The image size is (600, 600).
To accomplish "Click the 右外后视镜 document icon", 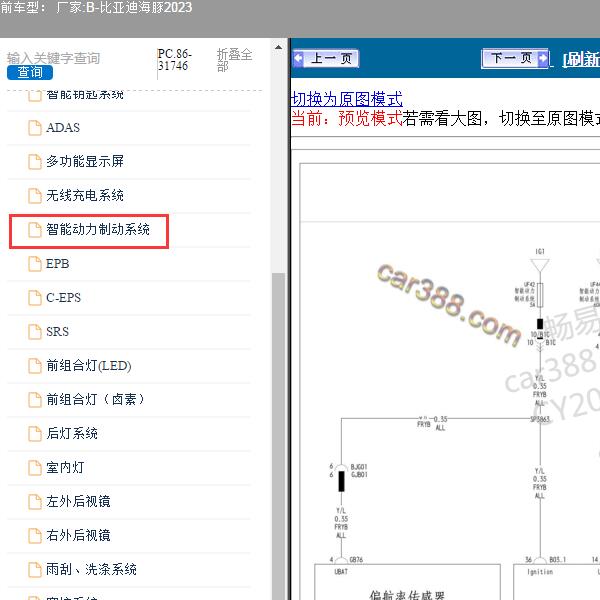I will 35,535.
